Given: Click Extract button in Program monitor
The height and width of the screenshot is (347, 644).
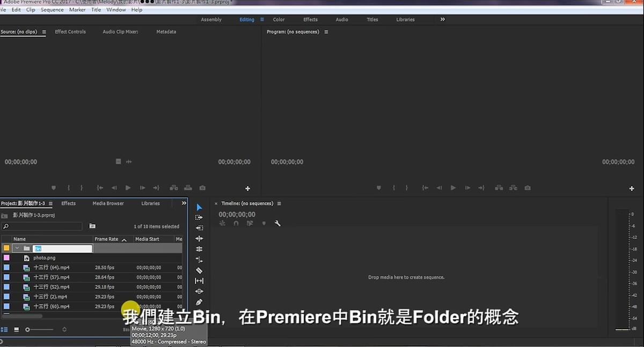Looking at the screenshot, I should [x=514, y=188].
